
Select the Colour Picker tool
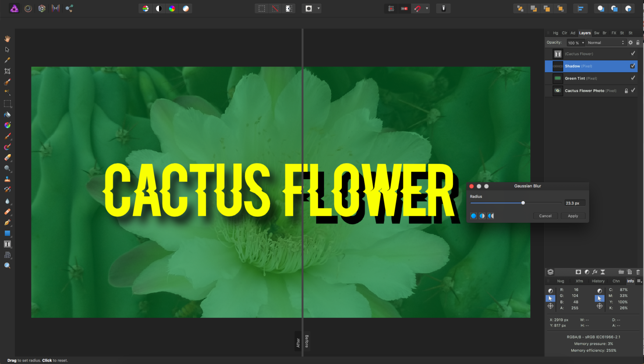(7, 60)
